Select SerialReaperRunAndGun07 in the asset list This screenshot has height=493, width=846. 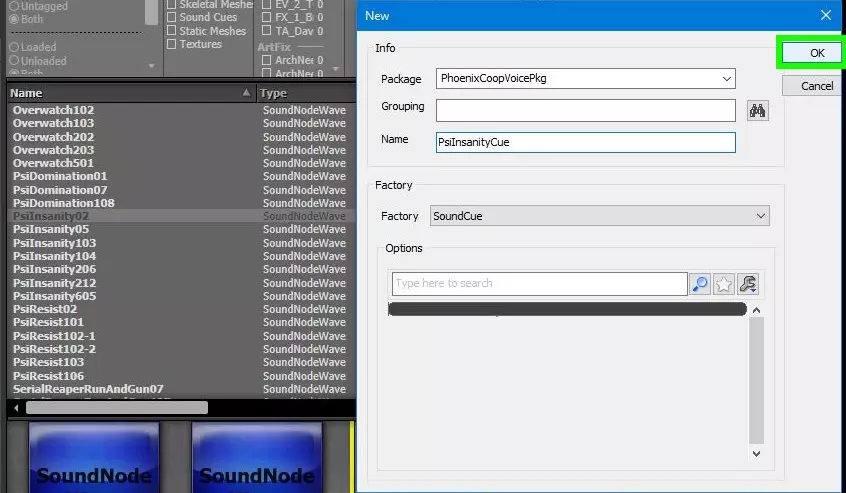point(88,389)
